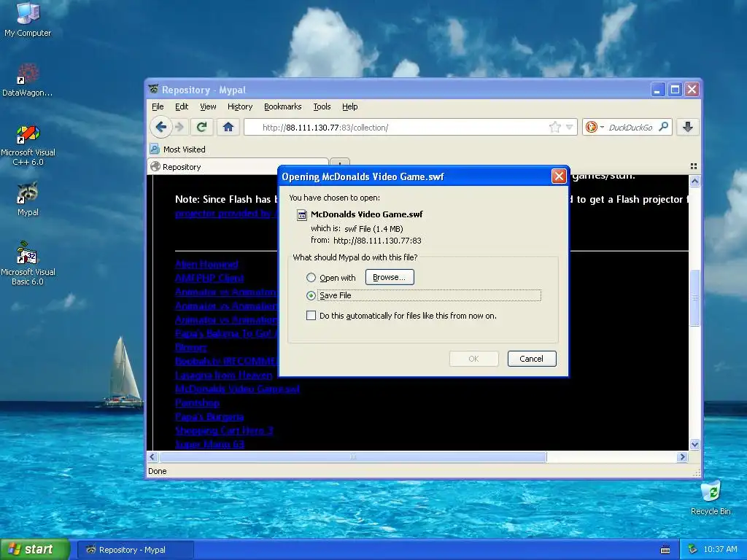
Task: Select the Repository tab
Action: [238, 167]
